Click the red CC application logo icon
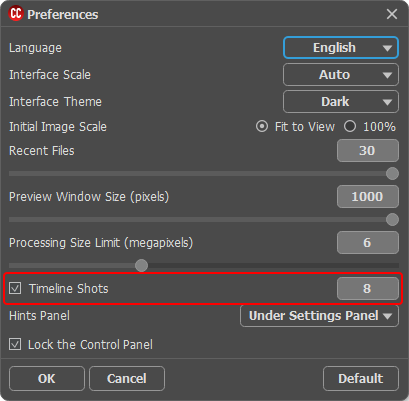Image resolution: width=409 pixels, height=401 pixels. click(16, 14)
